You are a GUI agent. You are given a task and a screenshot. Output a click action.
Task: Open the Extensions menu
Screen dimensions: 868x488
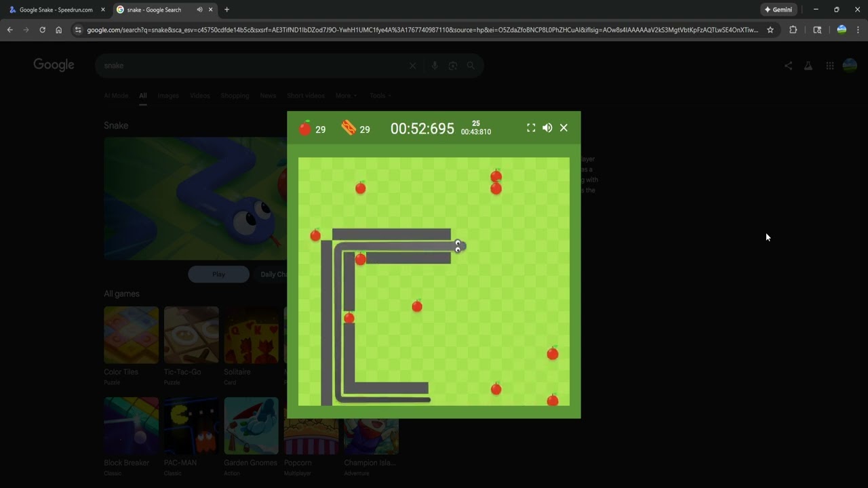coord(793,30)
